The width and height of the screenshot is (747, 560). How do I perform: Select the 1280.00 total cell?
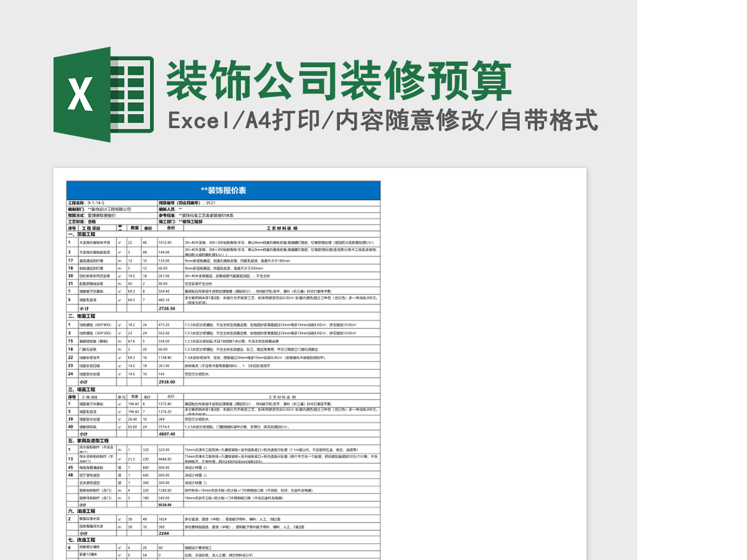pos(170,490)
